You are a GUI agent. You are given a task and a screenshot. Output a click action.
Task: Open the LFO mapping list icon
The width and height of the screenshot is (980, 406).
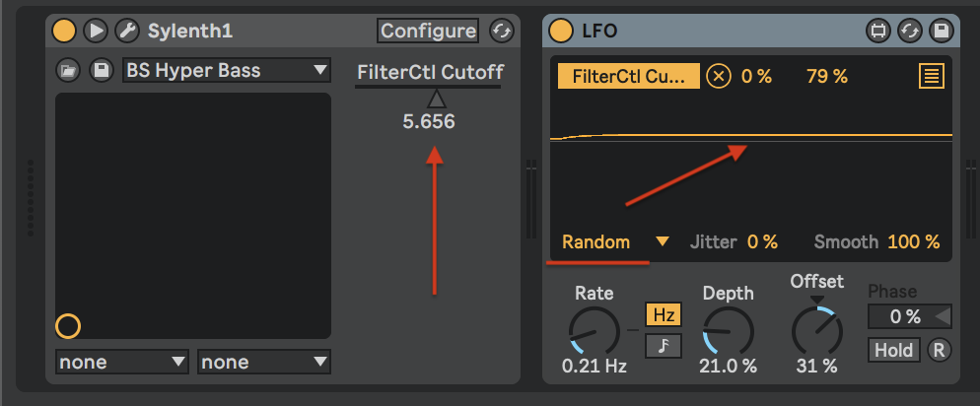(931, 76)
